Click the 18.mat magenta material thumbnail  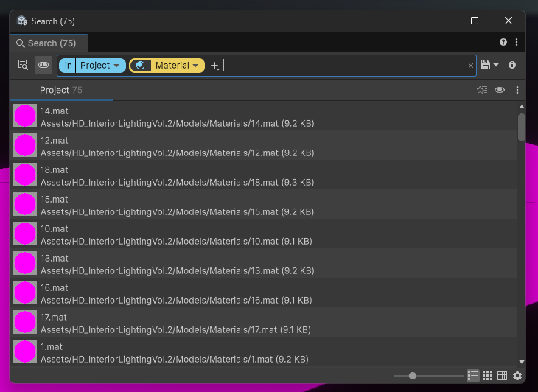(x=25, y=175)
